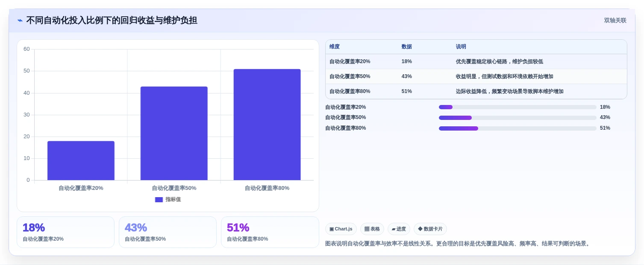This screenshot has width=644, height=265.
Task: Click the description 边际收益降低，频繁变动场景导致脚本维护增加
Action: point(510,91)
